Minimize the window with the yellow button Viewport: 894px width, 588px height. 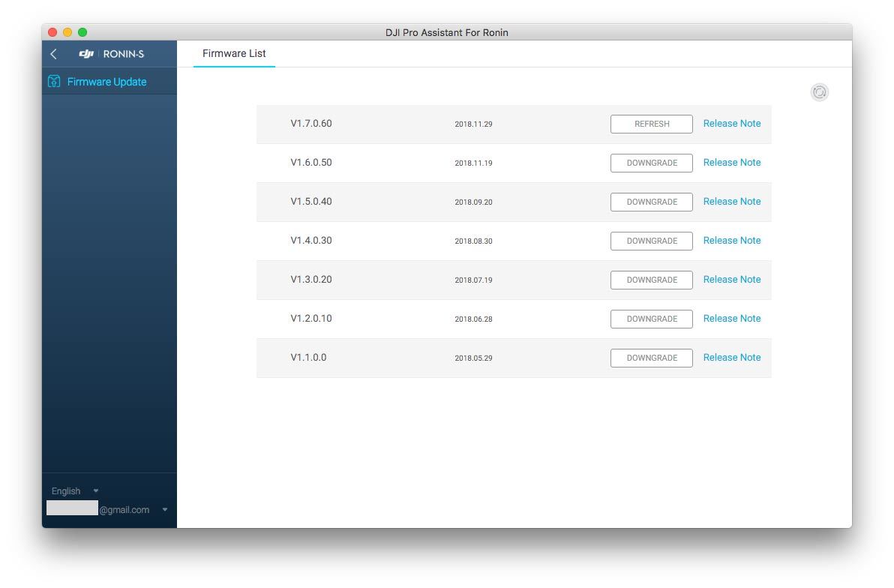tap(67, 32)
